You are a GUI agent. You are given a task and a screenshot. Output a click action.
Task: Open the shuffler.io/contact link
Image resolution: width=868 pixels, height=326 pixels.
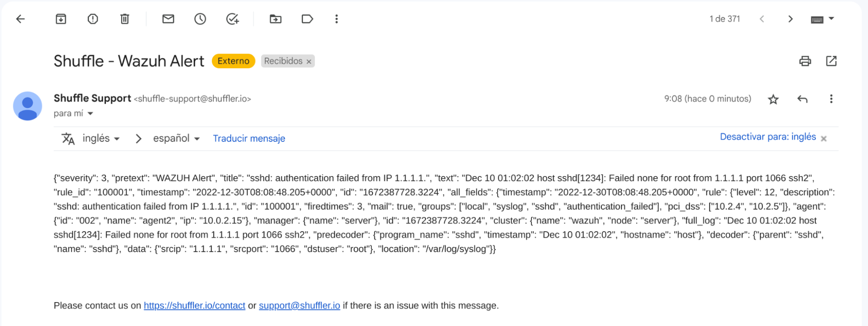click(195, 306)
